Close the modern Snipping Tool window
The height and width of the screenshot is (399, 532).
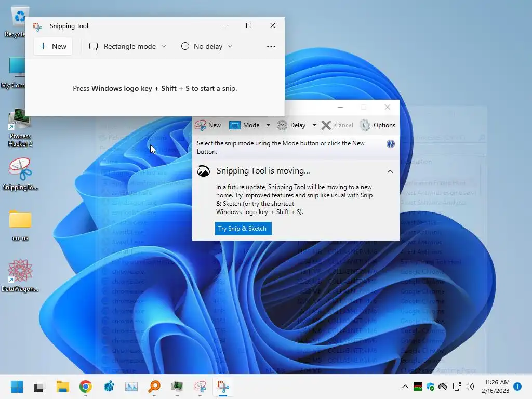272,25
